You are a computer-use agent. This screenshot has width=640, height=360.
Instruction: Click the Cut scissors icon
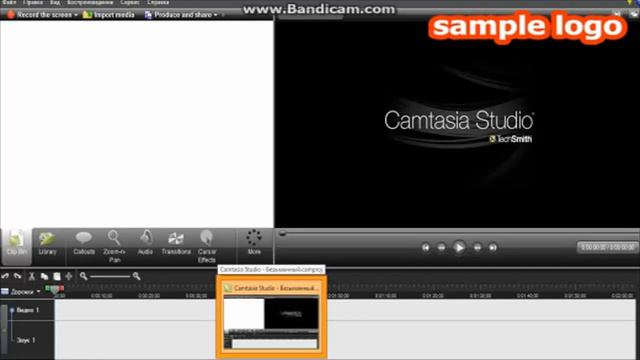(x=31, y=276)
